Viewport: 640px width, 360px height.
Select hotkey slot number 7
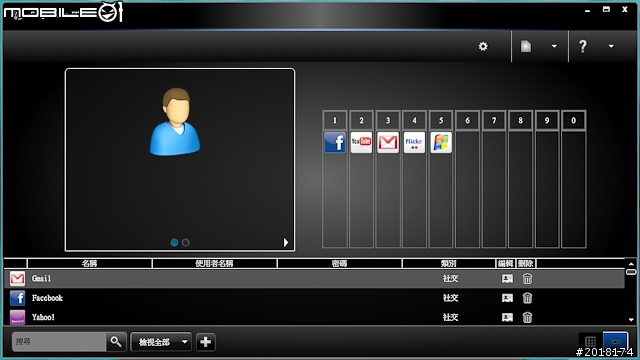point(494,120)
